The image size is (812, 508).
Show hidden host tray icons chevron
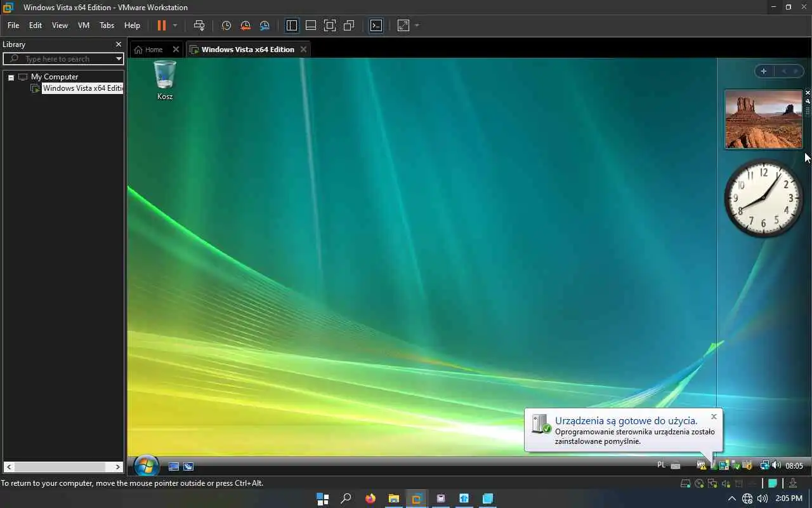click(731, 498)
